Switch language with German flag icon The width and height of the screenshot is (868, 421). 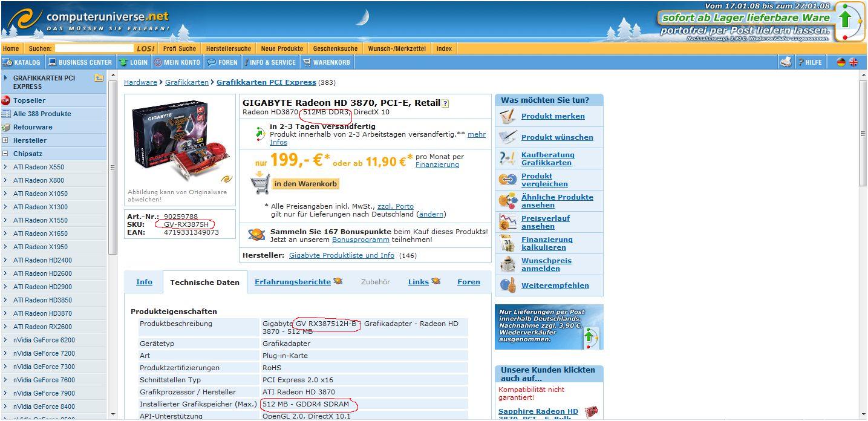pos(841,62)
